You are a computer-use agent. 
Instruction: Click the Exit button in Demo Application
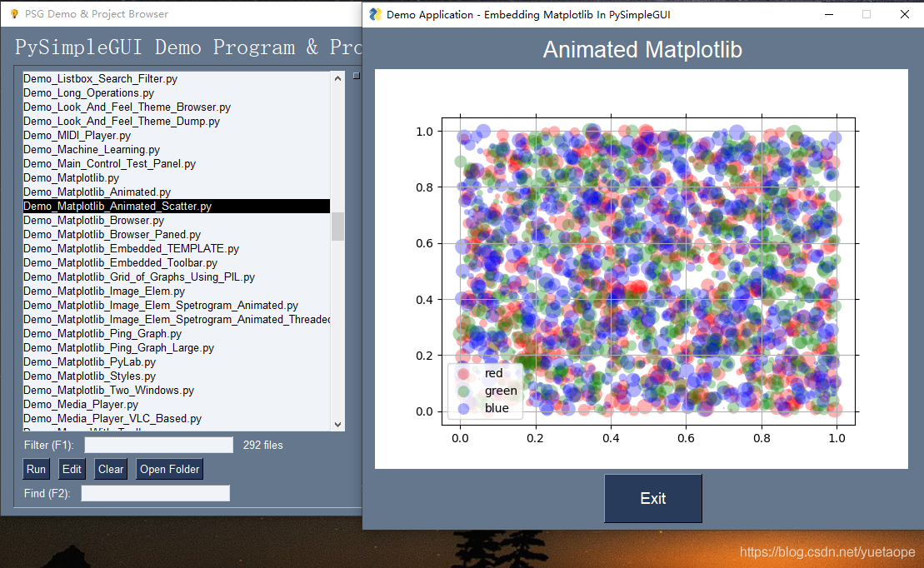click(x=653, y=499)
